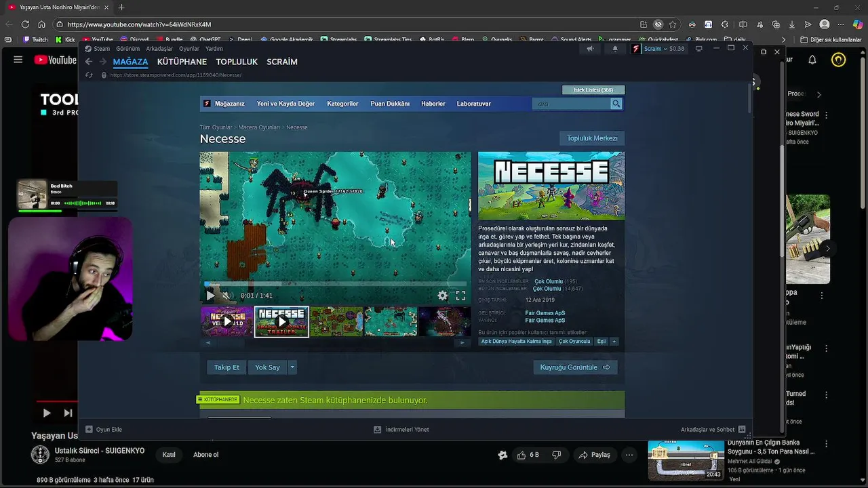Open the Kategoriler menu
This screenshot has height=488, width=868.
342,104
